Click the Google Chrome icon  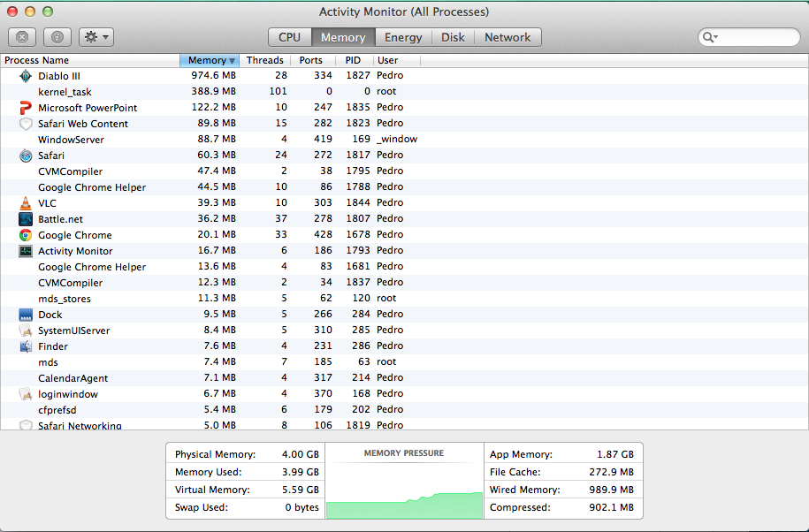coord(26,235)
